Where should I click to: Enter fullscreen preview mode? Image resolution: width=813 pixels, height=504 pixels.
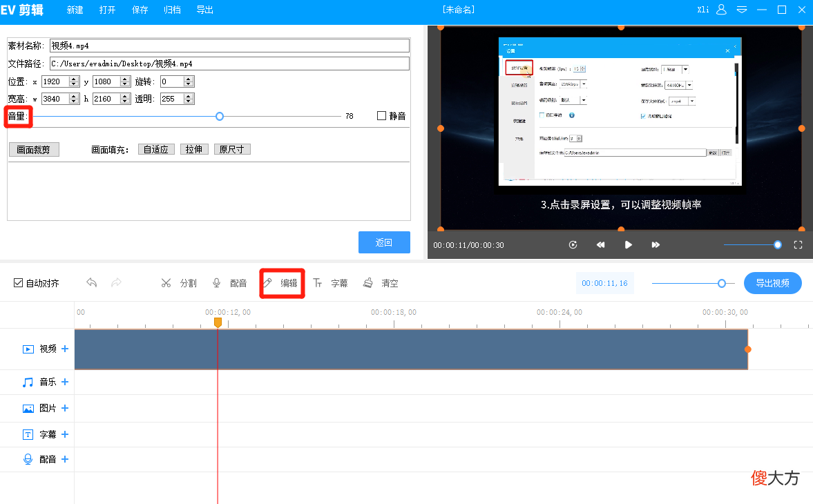point(798,245)
